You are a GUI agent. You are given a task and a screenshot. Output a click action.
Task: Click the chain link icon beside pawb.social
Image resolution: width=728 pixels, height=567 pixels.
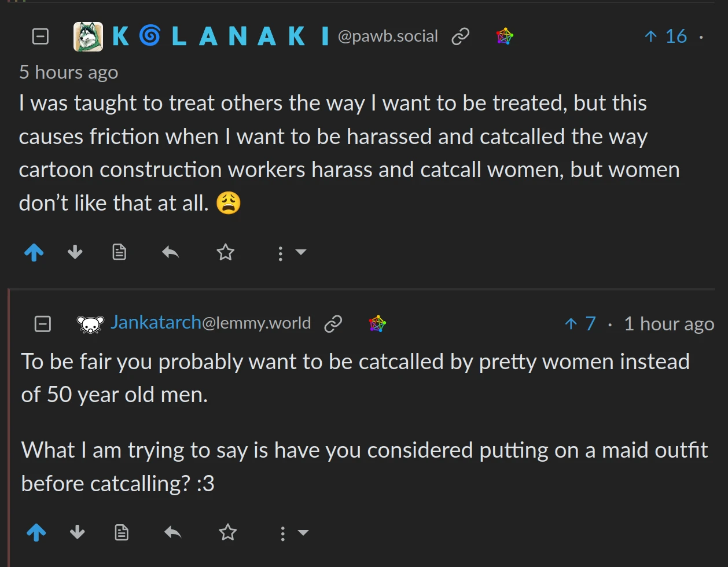(x=460, y=36)
